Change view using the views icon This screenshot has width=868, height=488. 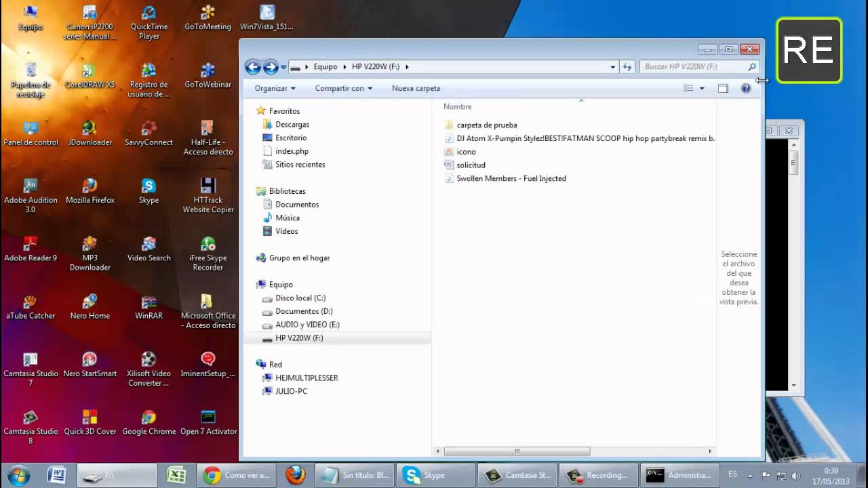pyautogui.click(x=688, y=88)
